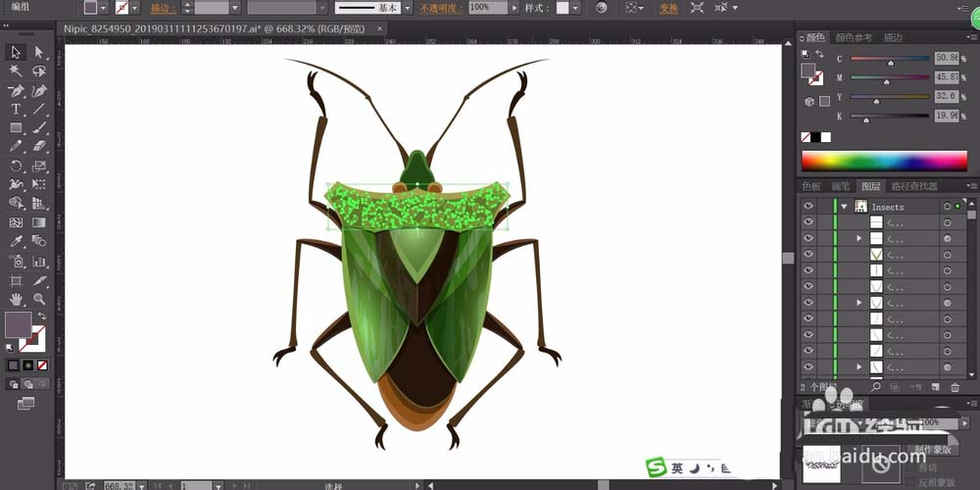Open the opacity 100% dropdown

[515, 8]
